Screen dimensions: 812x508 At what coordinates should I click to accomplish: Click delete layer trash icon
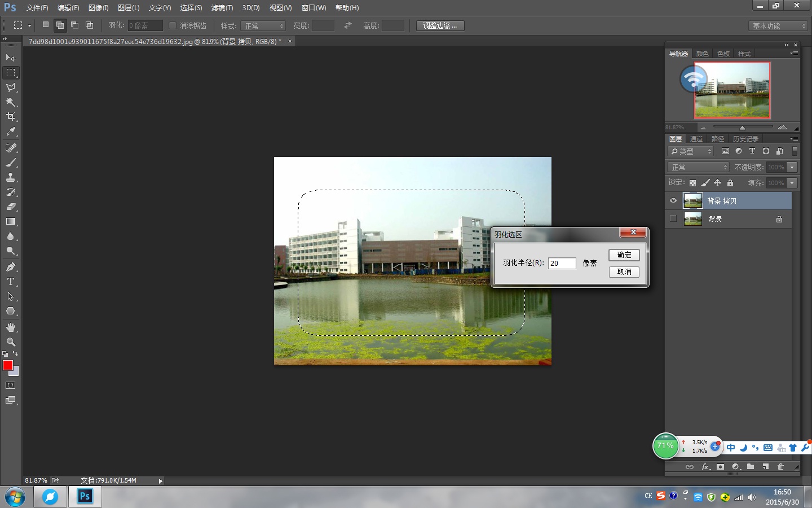point(781,467)
